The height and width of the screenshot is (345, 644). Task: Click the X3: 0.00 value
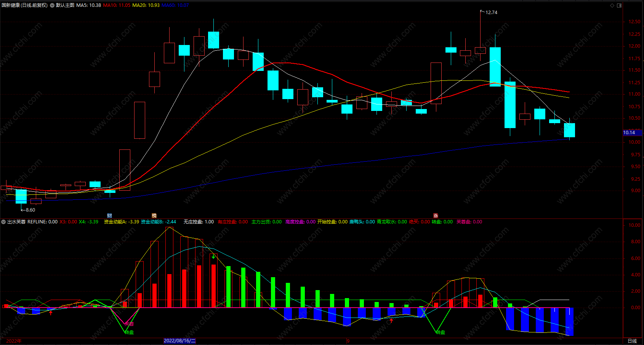pos(68,222)
